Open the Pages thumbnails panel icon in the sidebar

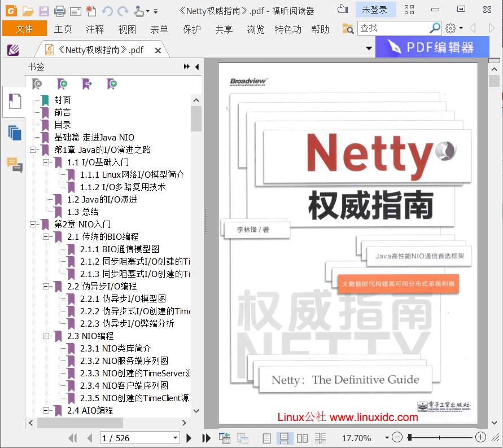click(15, 133)
